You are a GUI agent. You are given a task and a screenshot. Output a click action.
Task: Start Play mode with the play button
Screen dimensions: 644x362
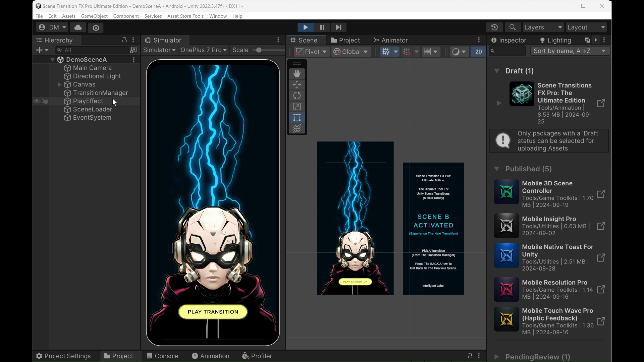coord(305,27)
